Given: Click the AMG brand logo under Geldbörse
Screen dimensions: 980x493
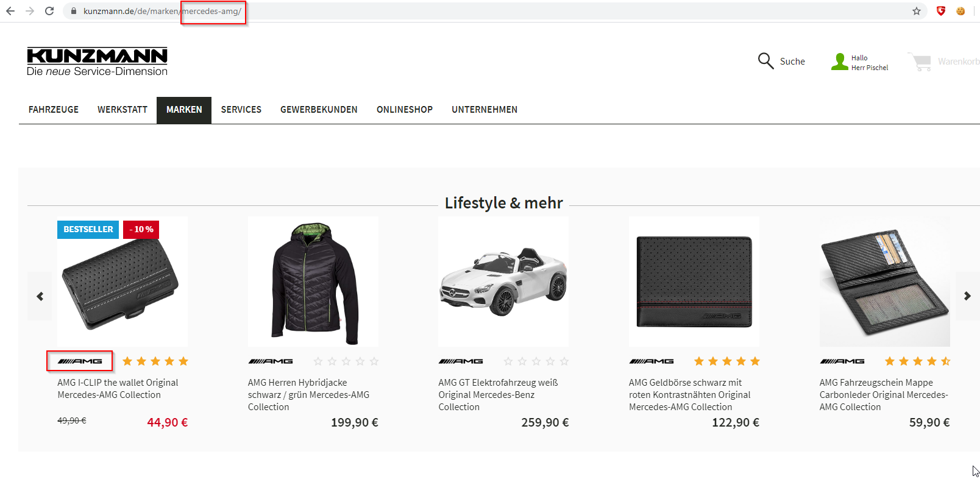Looking at the screenshot, I should (x=652, y=361).
